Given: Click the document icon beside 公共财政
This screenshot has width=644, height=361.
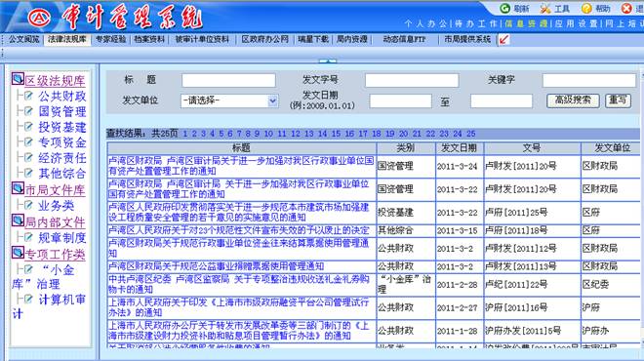Looking at the screenshot, I should (28, 96).
